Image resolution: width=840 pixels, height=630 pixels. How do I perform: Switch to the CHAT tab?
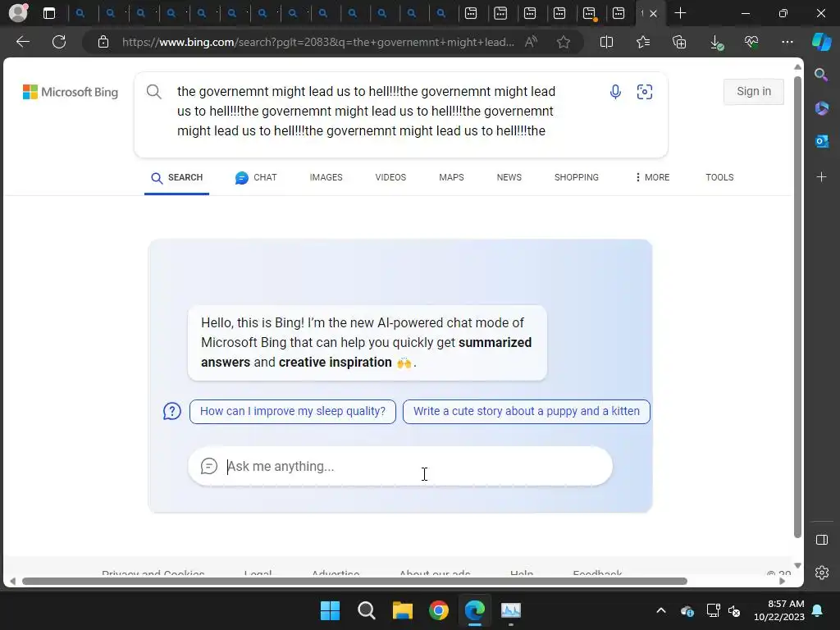pos(256,178)
